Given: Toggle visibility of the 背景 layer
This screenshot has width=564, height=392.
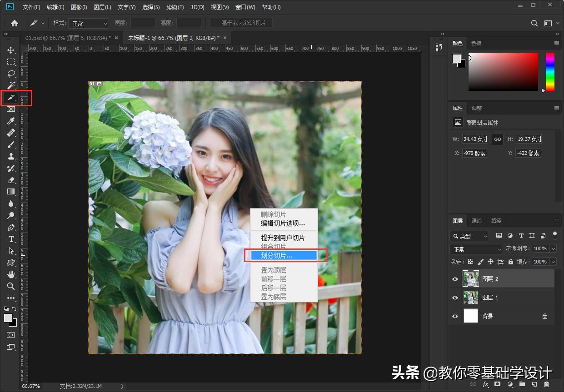Looking at the screenshot, I should click(455, 316).
